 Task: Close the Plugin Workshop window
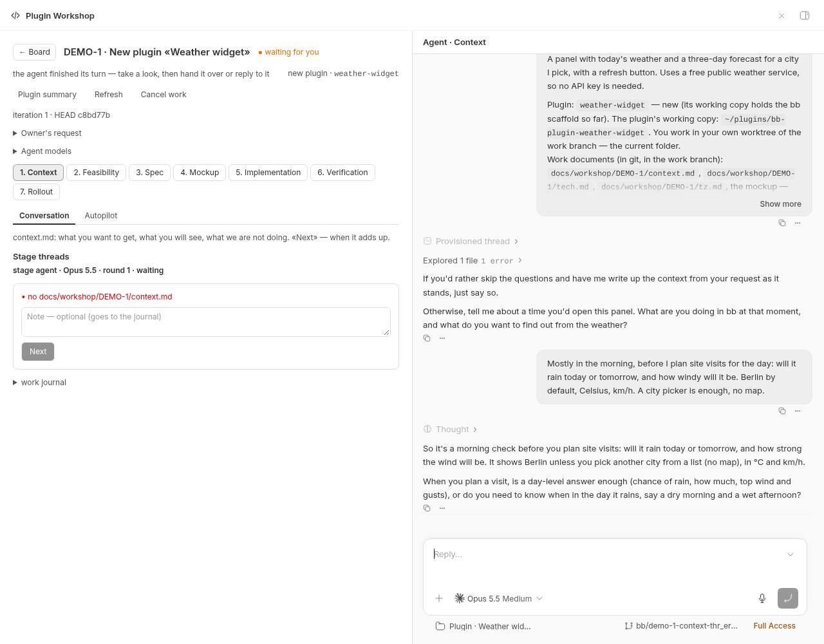click(x=782, y=15)
